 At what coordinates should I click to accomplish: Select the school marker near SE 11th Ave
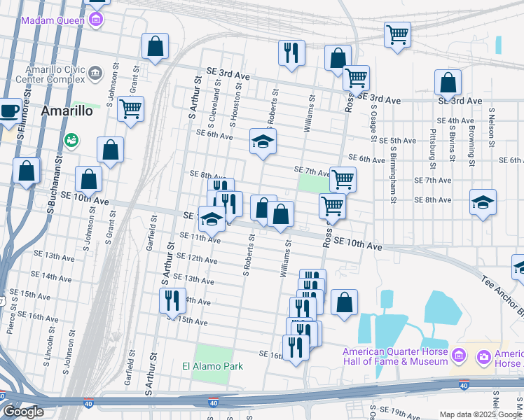(x=212, y=218)
